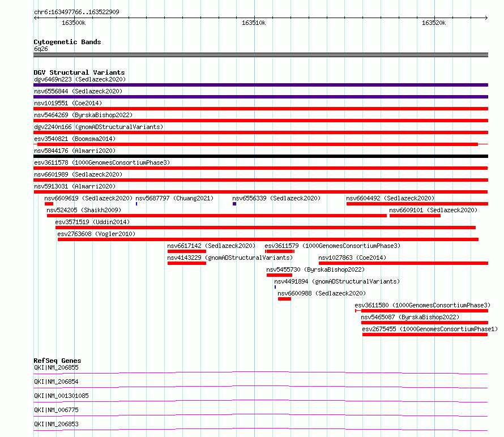Click nsv1027863 (Coe2014) label

352,258
